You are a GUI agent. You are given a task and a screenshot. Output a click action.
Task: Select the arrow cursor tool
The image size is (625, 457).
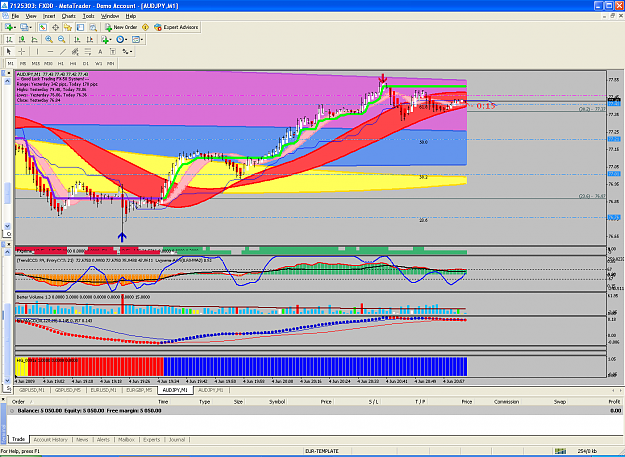point(9,51)
